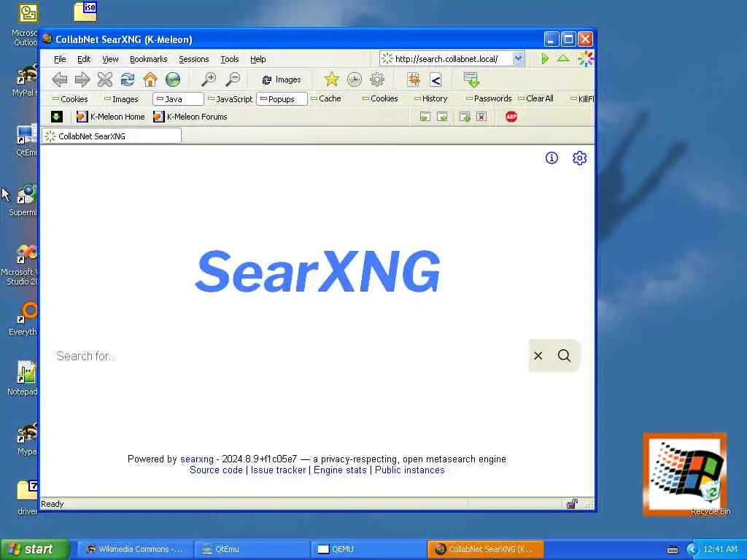This screenshot has height=560, width=747.
Task: Go back with the Back arrow icon
Action: [x=60, y=79]
